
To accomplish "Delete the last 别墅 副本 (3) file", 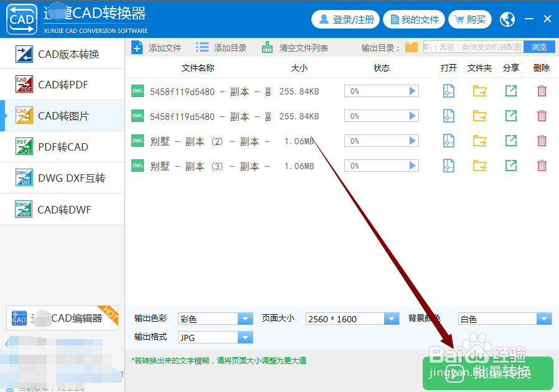I will click(542, 166).
